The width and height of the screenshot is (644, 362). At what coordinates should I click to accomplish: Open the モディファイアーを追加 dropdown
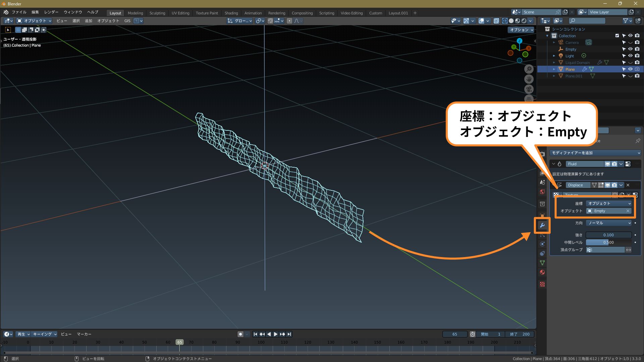pyautogui.click(x=595, y=153)
